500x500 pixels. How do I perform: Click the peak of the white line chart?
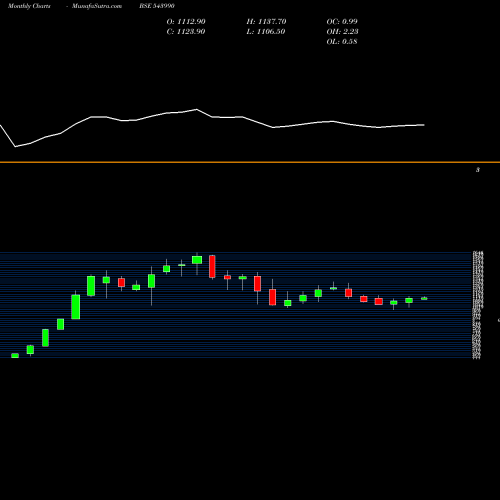click(197, 109)
